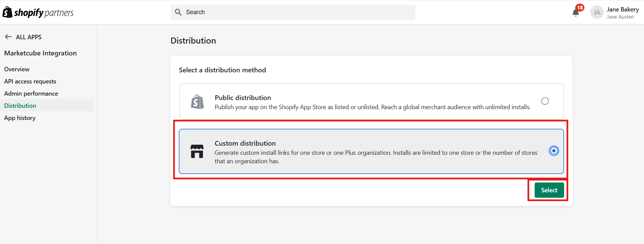Open API access requests page

(30, 81)
